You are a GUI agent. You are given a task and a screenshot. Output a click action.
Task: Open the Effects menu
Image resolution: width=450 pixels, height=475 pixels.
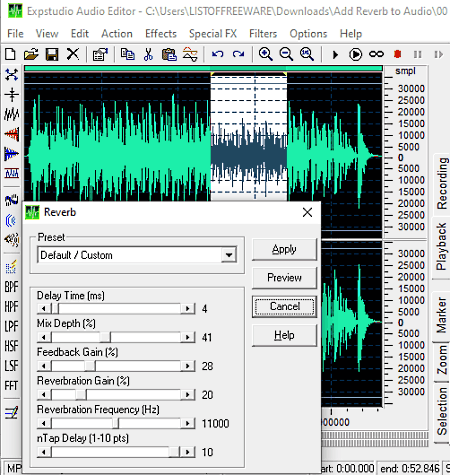pyautogui.click(x=161, y=34)
